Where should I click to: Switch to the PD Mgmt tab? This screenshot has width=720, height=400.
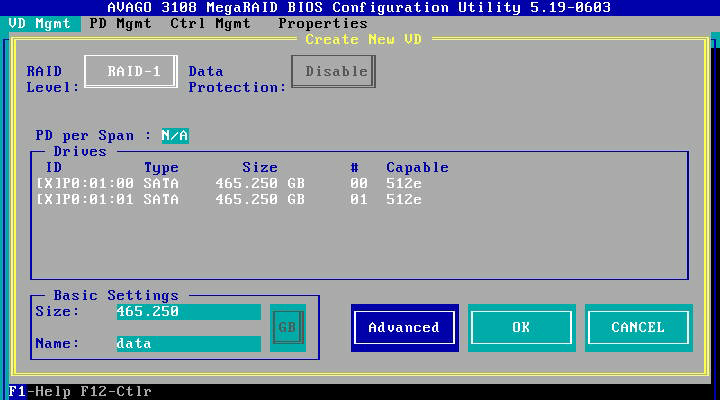(x=120, y=24)
